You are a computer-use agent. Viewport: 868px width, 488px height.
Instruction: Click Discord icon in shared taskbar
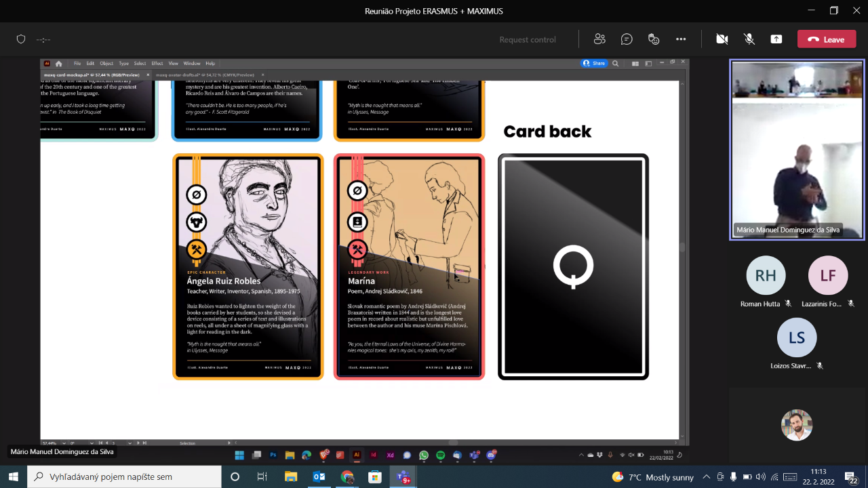tap(491, 455)
